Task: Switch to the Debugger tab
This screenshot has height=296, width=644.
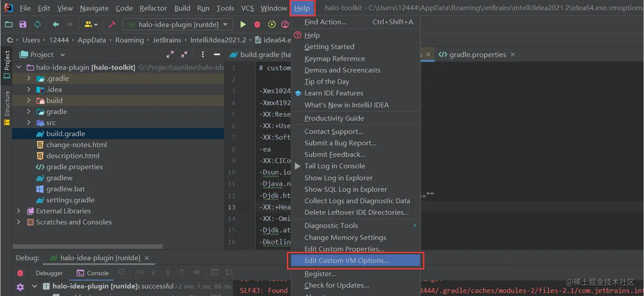Action: coord(49,273)
